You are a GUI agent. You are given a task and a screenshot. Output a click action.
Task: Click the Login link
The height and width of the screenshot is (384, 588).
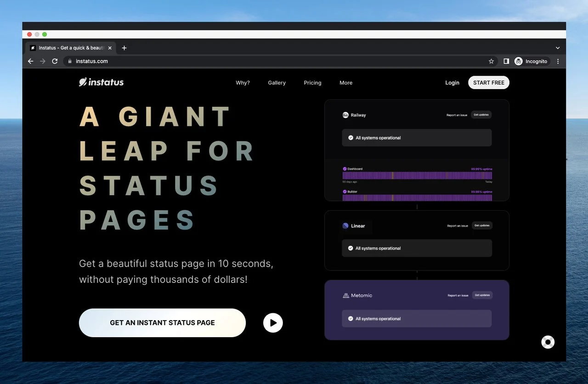coord(452,83)
